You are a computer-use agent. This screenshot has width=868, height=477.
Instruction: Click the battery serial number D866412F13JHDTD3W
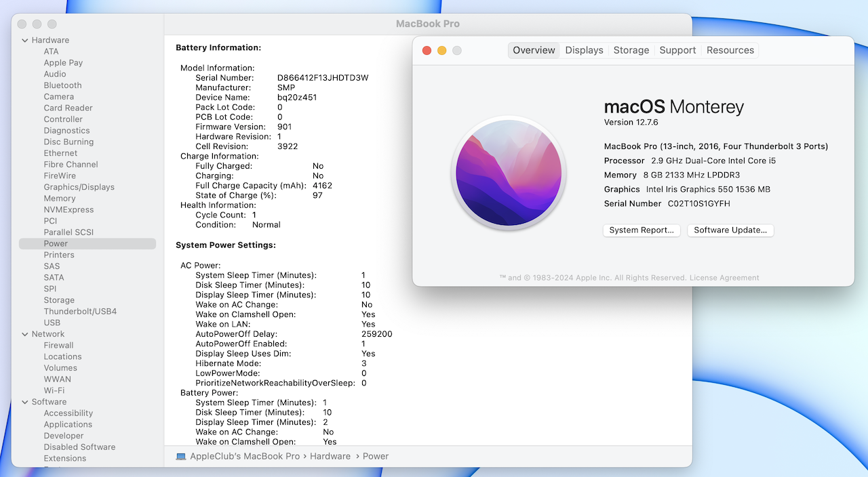tap(323, 78)
